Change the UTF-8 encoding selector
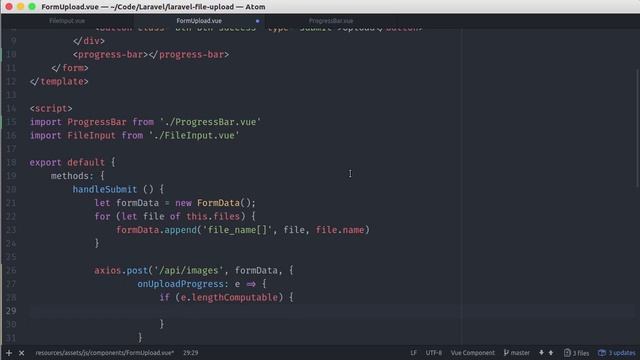Screen dimensions: 640x360 (433, 353)
